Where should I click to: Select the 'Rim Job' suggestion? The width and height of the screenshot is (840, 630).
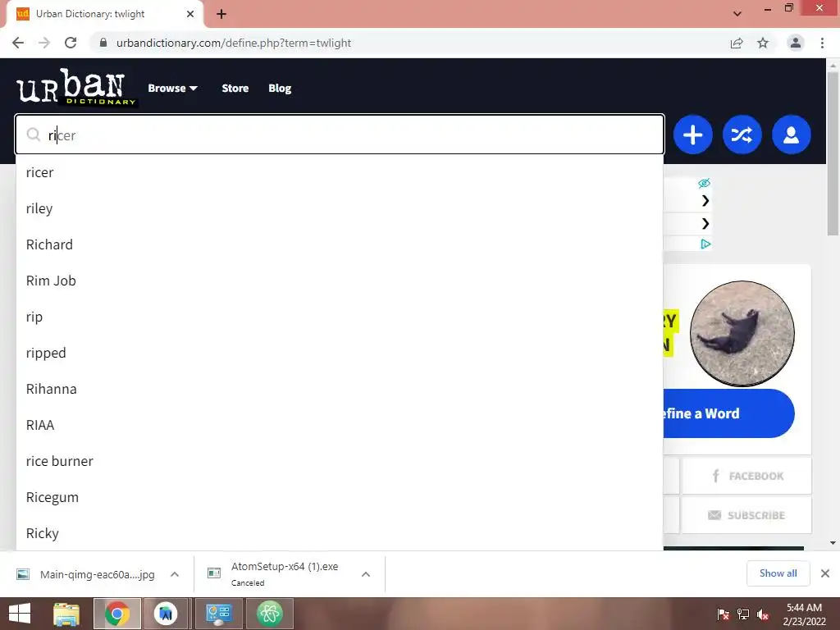[340, 281]
